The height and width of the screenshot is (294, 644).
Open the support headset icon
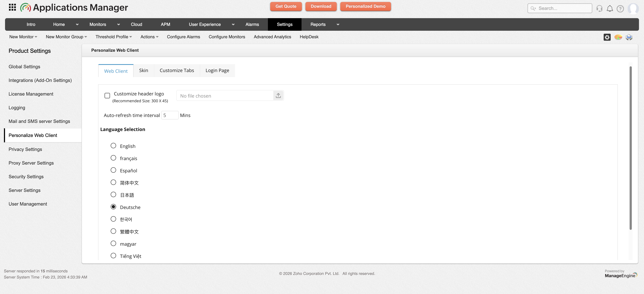point(599,8)
